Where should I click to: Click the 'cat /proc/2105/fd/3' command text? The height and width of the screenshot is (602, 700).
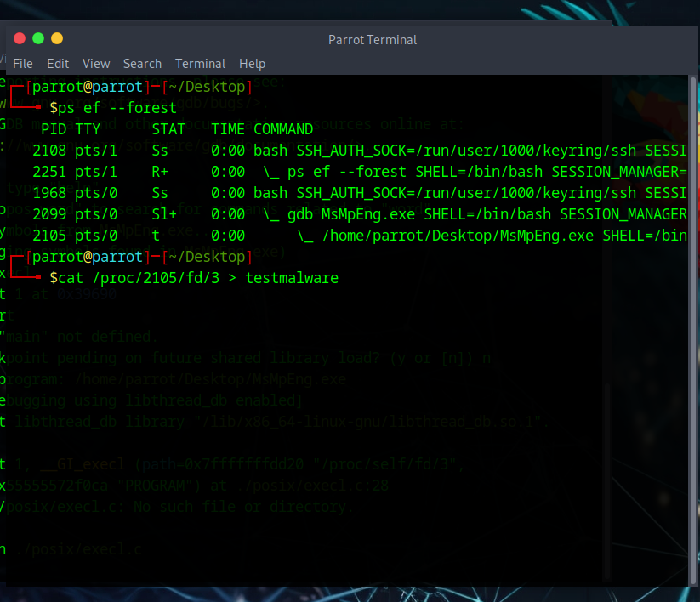point(139,278)
